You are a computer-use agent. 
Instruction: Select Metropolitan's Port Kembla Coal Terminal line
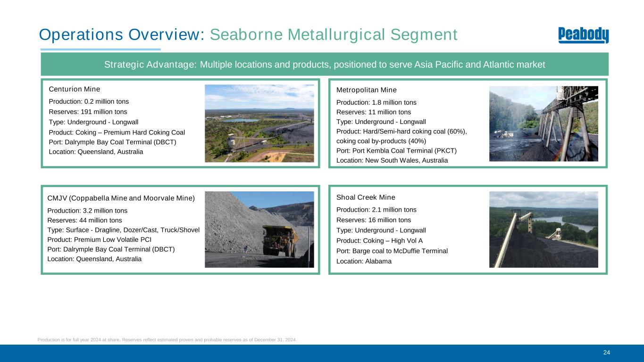click(396, 150)
